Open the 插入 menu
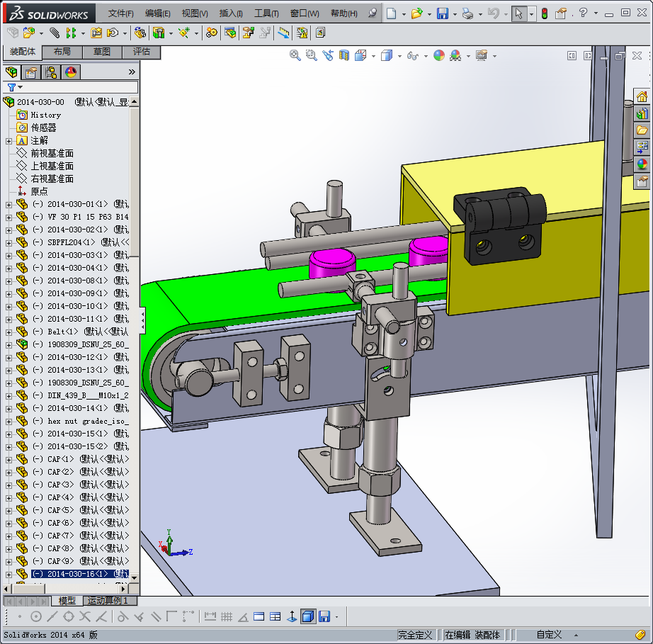 tap(231, 13)
